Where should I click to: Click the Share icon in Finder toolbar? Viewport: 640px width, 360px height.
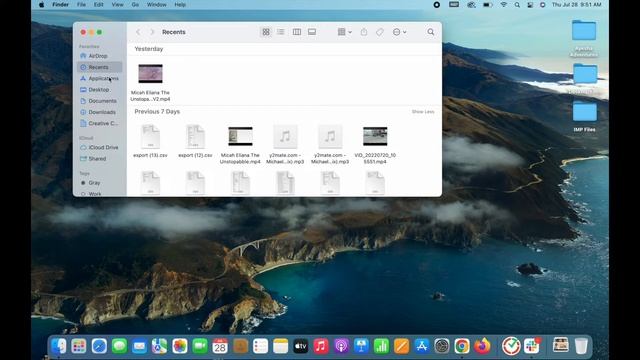[x=364, y=32]
